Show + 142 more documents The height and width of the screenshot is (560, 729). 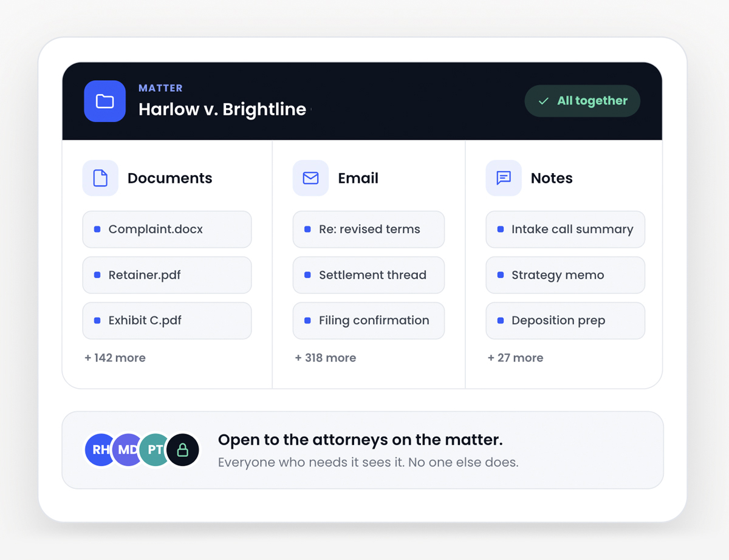coord(115,358)
